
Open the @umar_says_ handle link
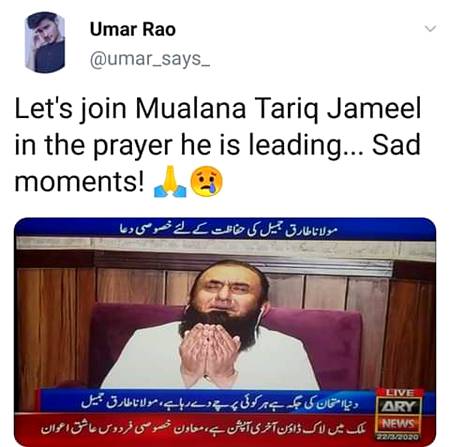(x=150, y=60)
